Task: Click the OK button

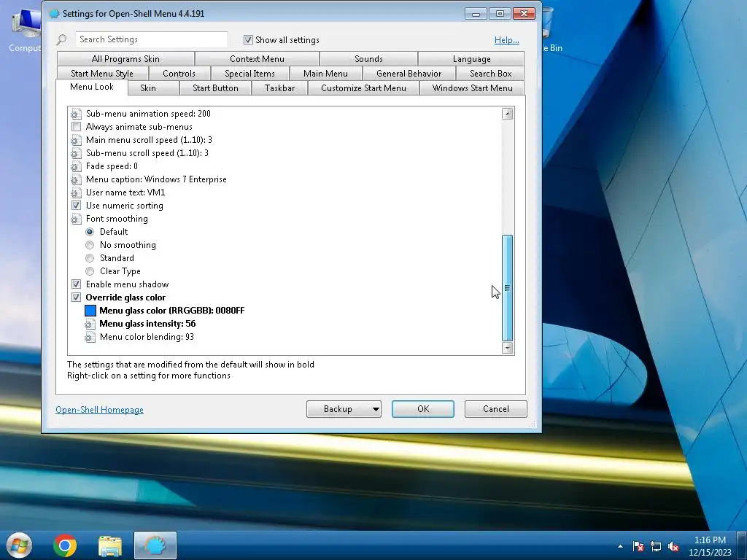Action: [423, 409]
